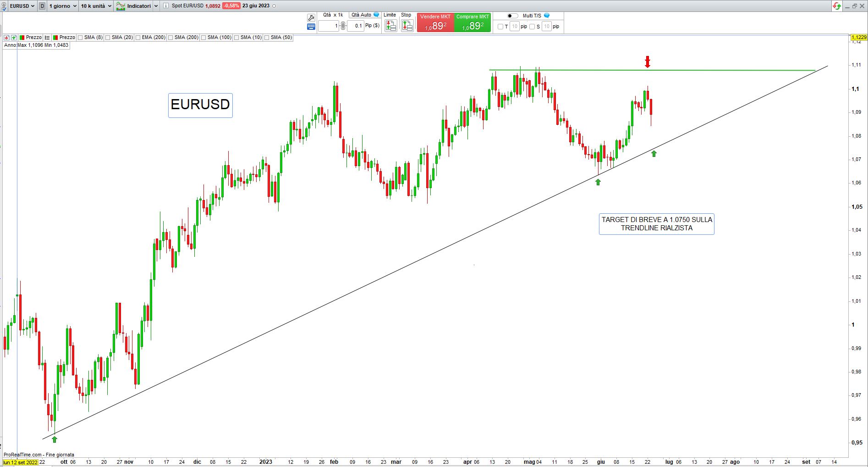868x467 pixels.
Task: Enable the SMA (20) checkbox
Action: click(108, 38)
